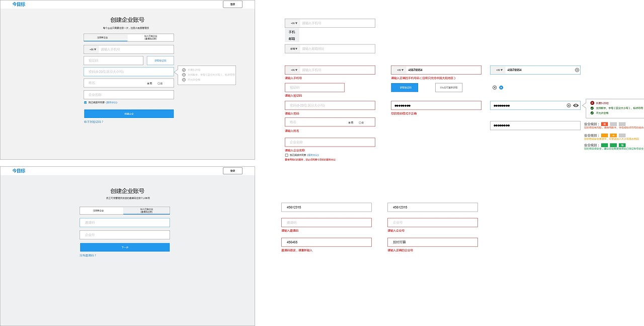The image size is (644, 326).
Task: Click 登录 button above the 创建企业 form
Action: (x=232, y=4)
